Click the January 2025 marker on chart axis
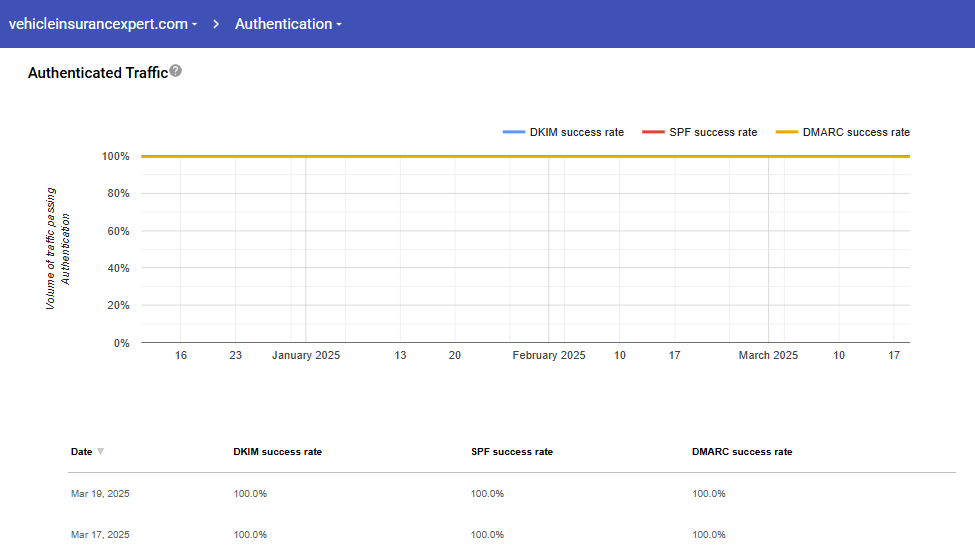975x557 pixels. tap(306, 355)
